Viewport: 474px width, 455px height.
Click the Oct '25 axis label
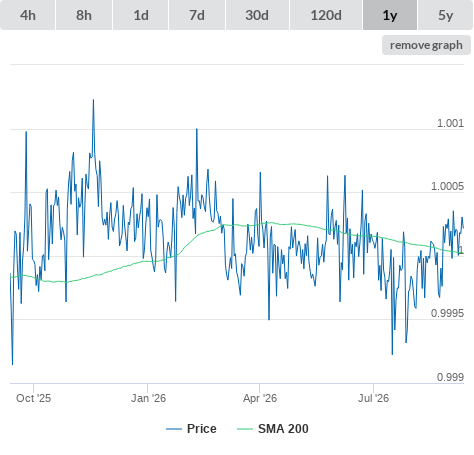pos(34,398)
